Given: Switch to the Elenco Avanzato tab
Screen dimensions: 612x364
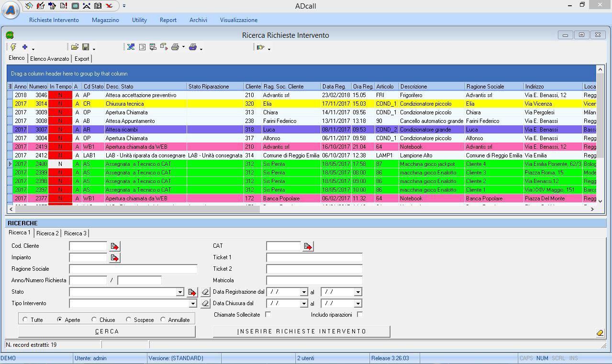Looking at the screenshot, I should pos(50,59).
